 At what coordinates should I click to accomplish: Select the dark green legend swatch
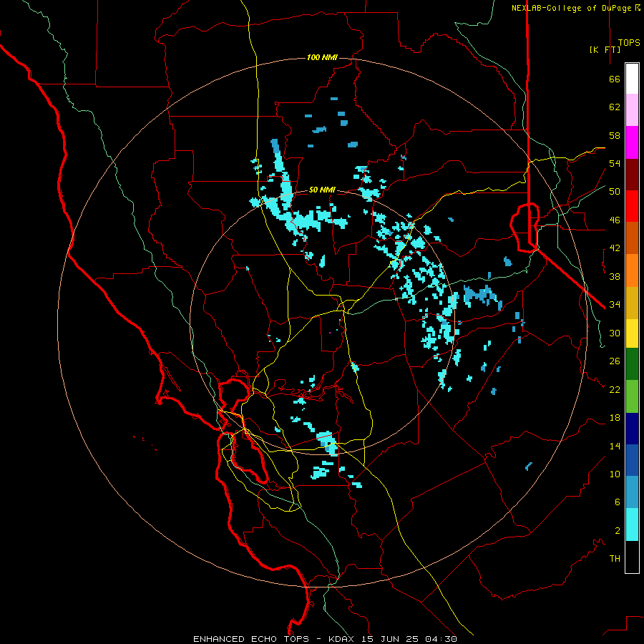tap(632, 364)
